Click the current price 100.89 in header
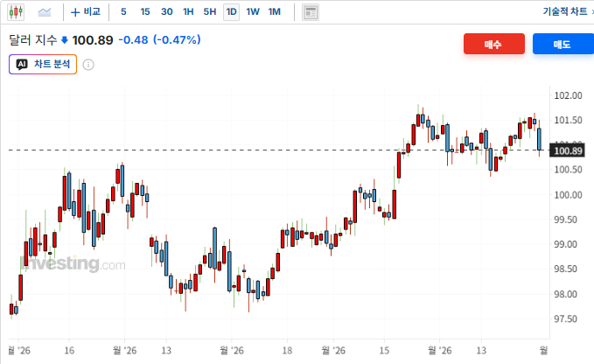 click(93, 40)
